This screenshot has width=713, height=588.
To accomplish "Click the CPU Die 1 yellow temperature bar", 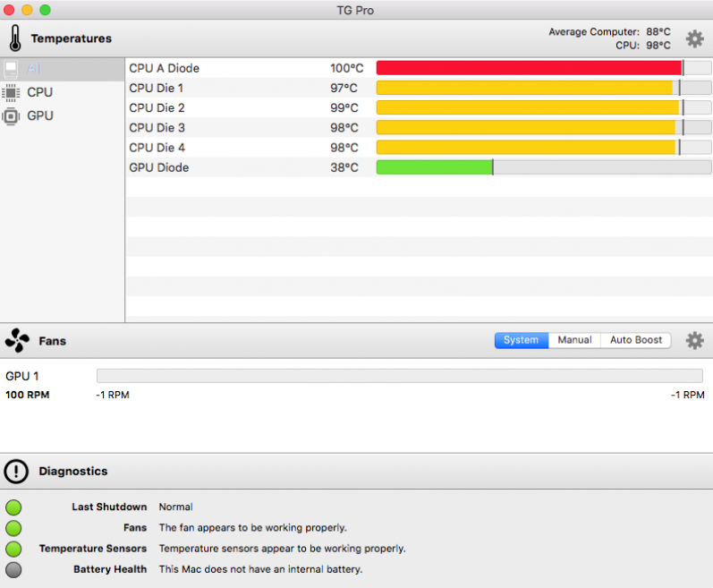I will point(524,88).
